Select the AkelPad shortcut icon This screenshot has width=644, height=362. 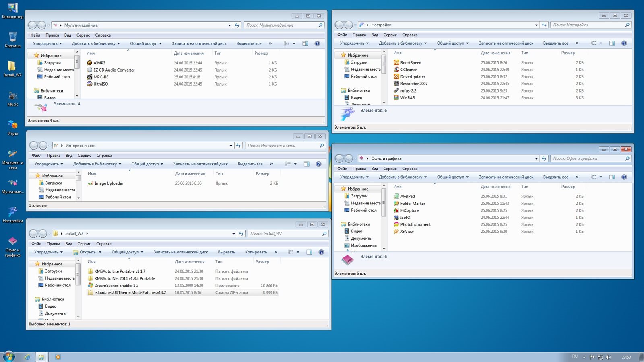click(396, 196)
